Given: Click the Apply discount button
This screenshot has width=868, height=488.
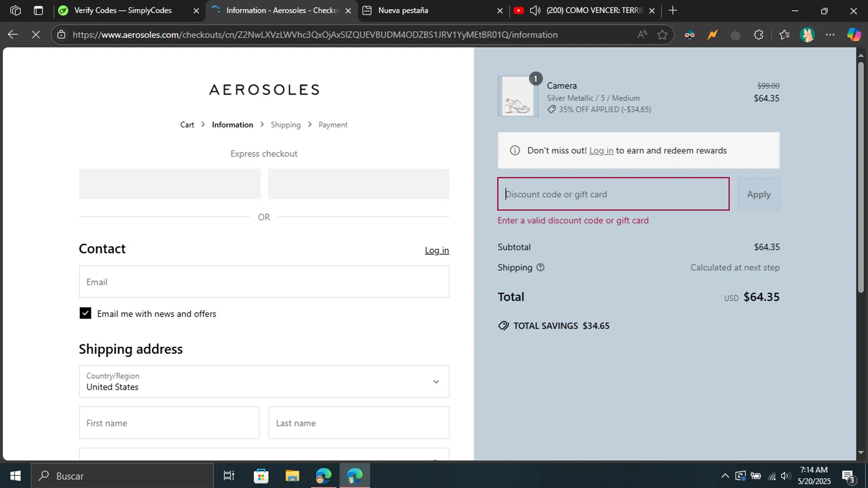Looking at the screenshot, I should [x=759, y=194].
